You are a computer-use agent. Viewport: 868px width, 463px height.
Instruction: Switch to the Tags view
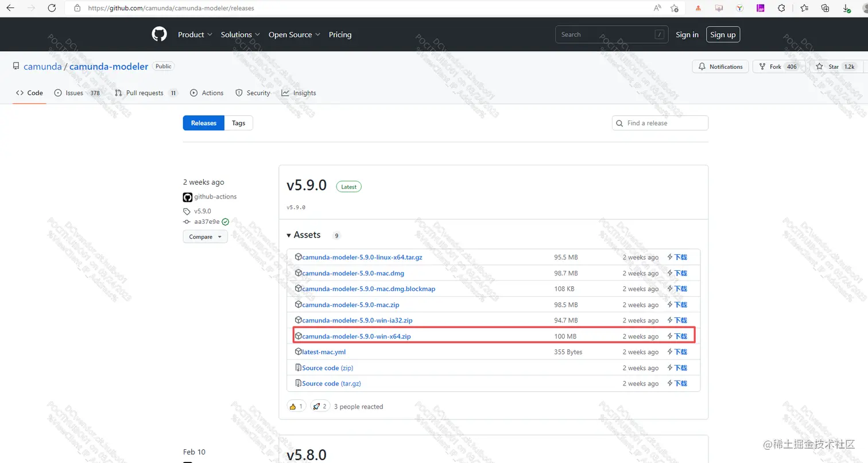click(239, 123)
